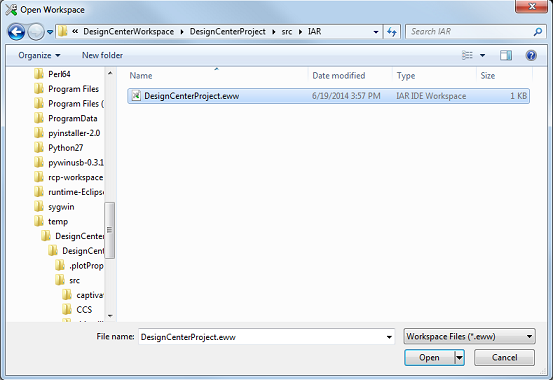Click src in the address breadcrumb
The height and width of the screenshot is (380, 553).
point(287,32)
